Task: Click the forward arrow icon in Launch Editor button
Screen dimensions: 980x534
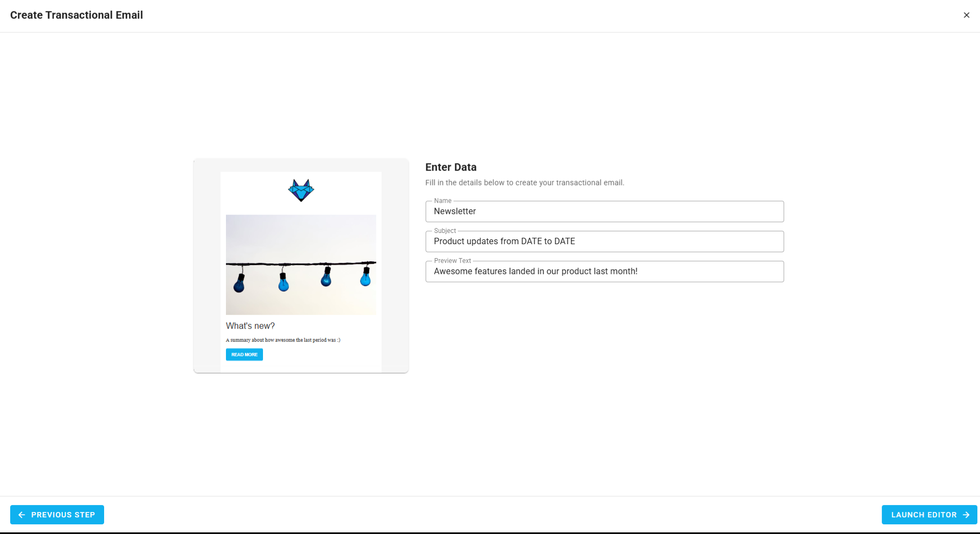Action: [967, 515]
